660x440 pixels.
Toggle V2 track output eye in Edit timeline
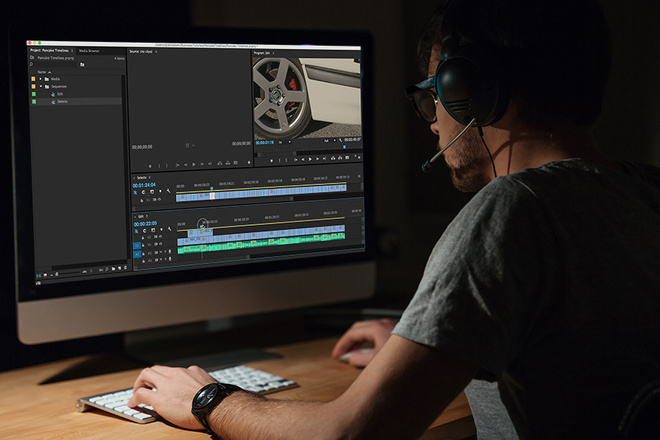click(x=160, y=237)
